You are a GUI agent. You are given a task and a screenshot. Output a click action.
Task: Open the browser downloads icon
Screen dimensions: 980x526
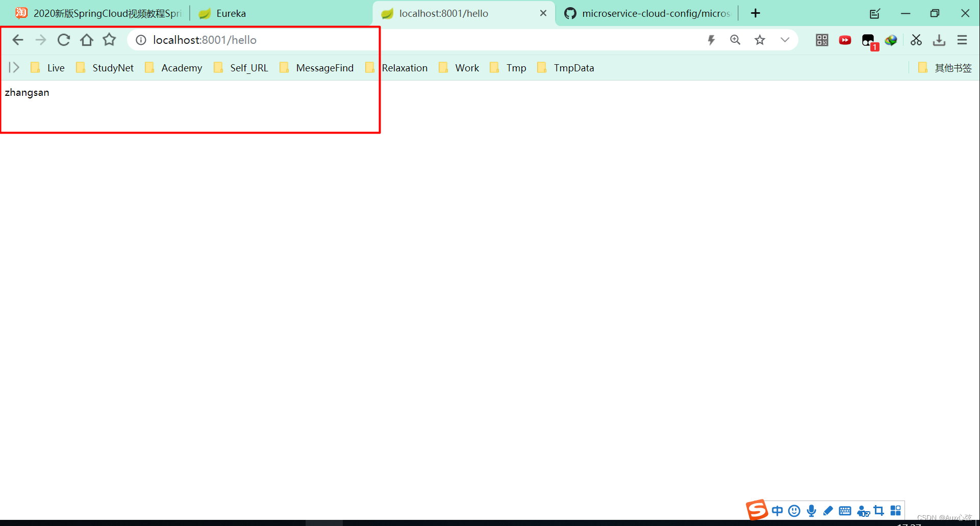point(939,40)
